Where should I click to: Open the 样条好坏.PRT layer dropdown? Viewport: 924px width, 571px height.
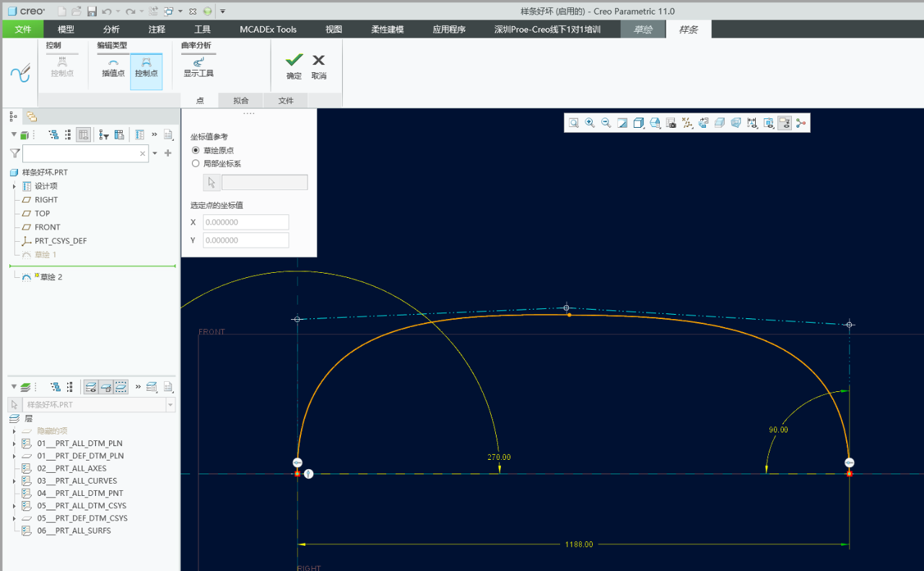point(170,405)
